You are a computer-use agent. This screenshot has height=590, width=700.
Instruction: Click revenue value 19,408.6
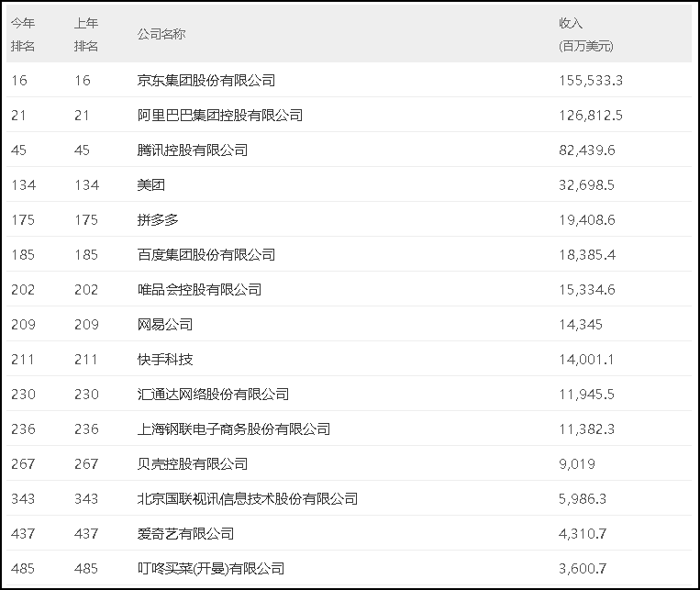[587, 219]
